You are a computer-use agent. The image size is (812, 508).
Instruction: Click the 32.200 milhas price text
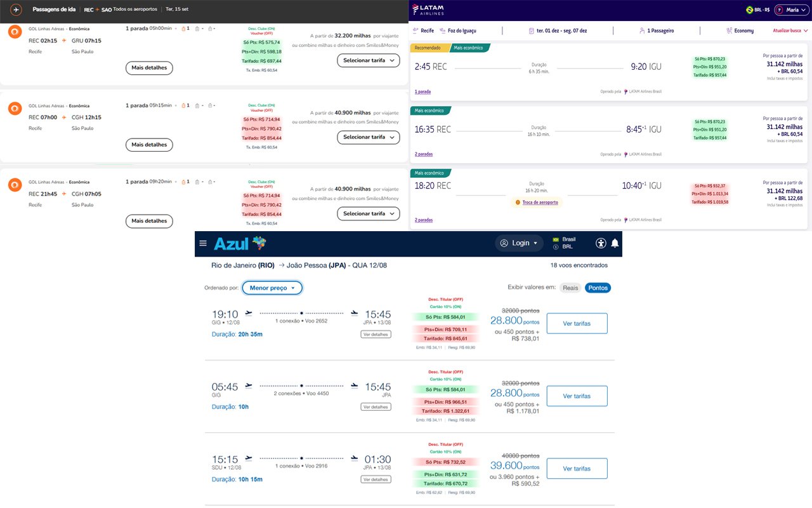pyautogui.click(x=353, y=37)
